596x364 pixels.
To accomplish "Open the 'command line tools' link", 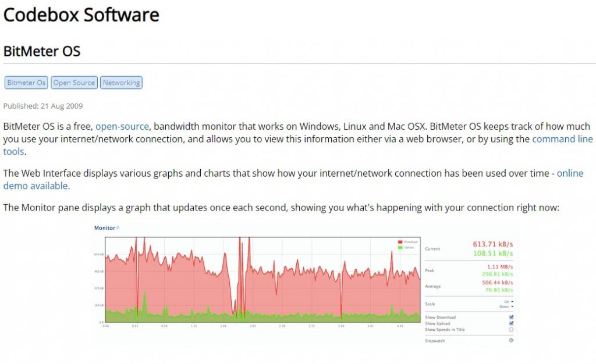I will (x=562, y=139).
